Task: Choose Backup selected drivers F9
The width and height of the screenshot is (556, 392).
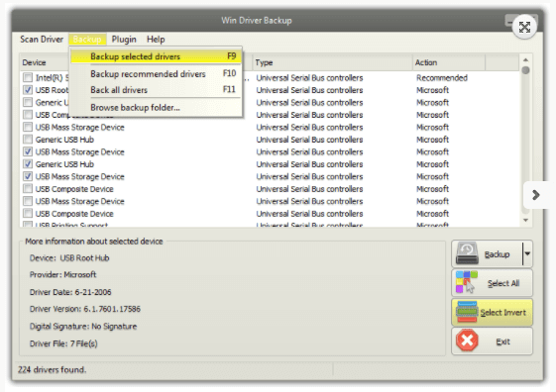Action: click(x=156, y=56)
